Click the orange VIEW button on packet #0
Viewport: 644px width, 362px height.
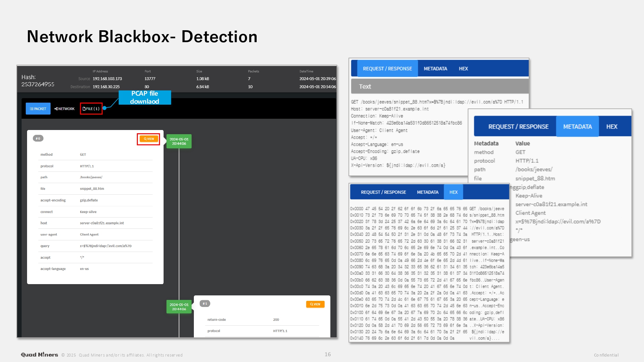click(x=148, y=139)
